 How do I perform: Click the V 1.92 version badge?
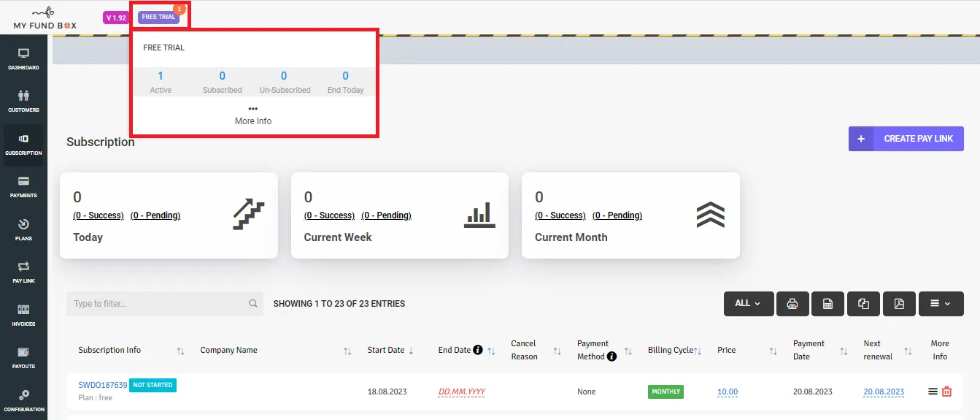(116, 18)
